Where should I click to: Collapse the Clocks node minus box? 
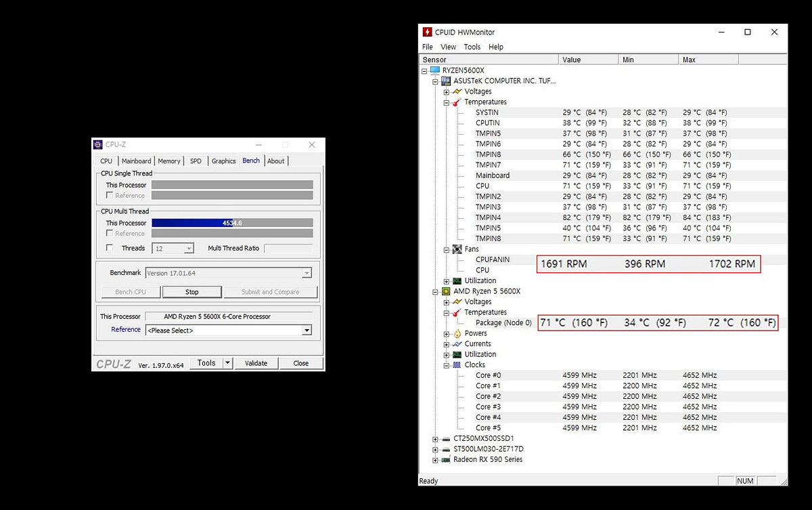tap(447, 365)
